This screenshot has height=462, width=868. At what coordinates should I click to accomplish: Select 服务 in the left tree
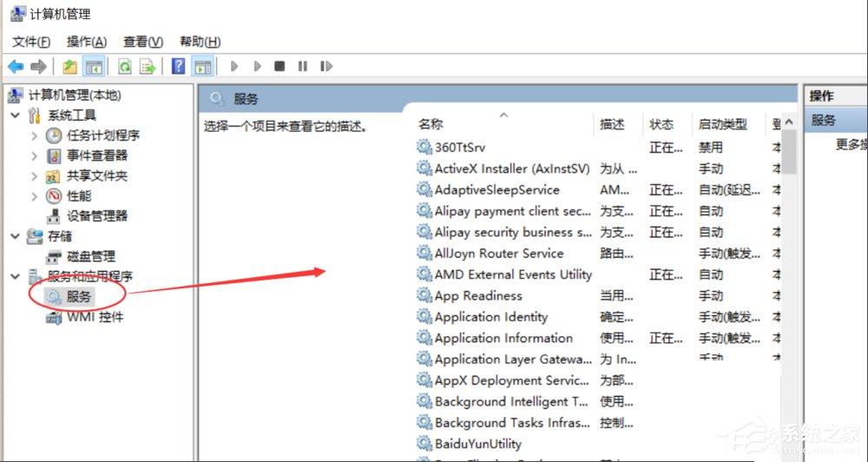(x=78, y=297)
